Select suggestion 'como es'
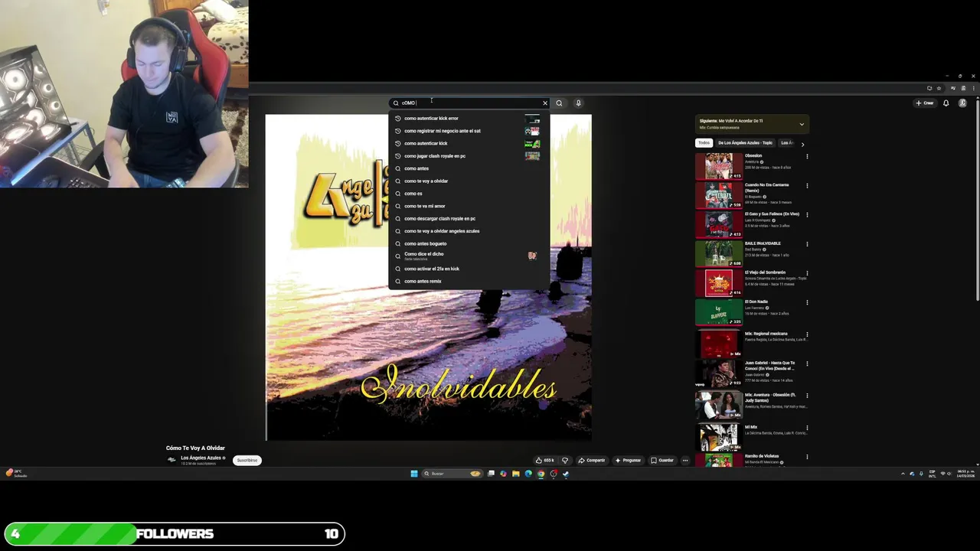980x551 pixels. [469, 194]
